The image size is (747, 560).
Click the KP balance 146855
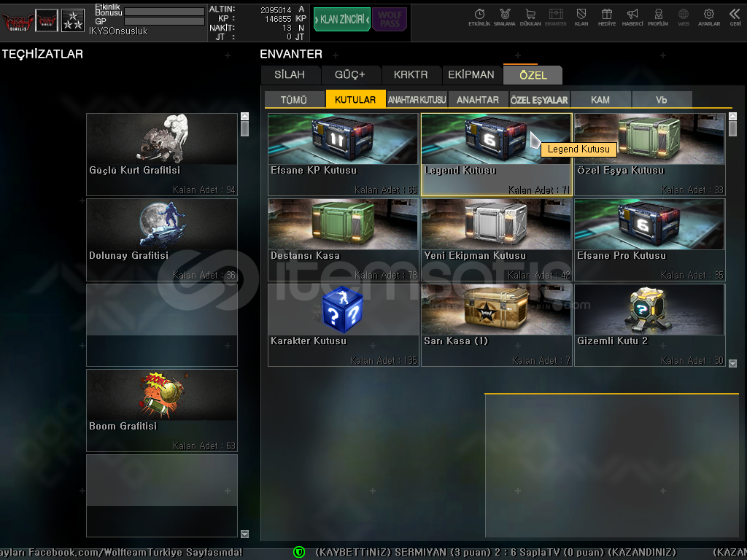[278, 19]
